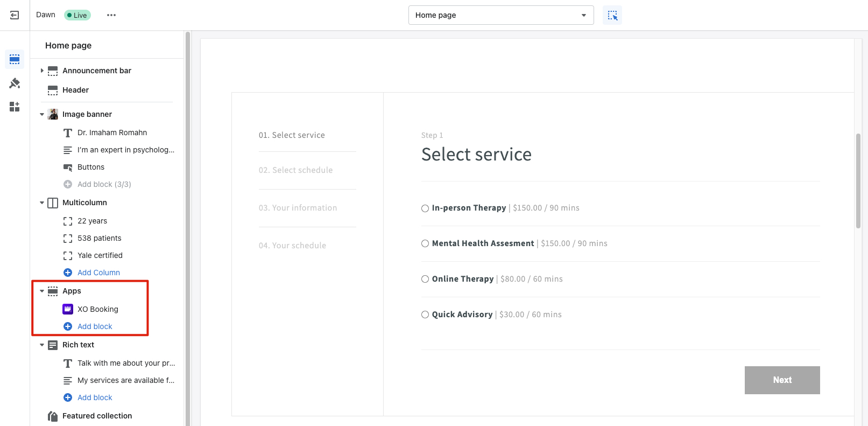
Task: Open App embeds icon in sidebar
Action: coord(15,107)
